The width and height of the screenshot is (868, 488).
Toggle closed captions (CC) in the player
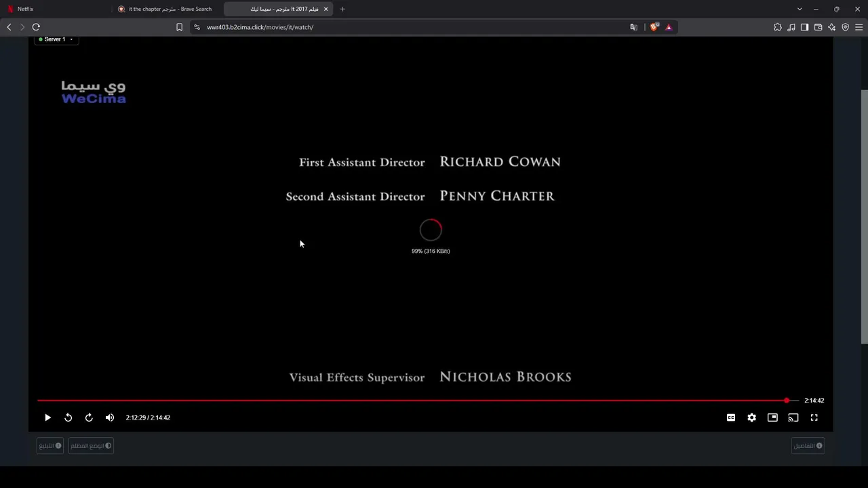(731, 418)
